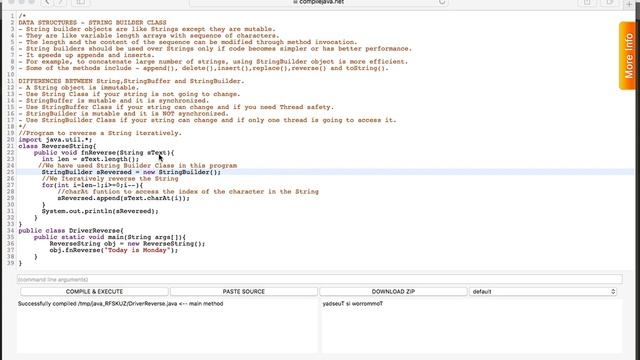Click the comment '//We iteratively reverse the String'

click(x=110, y=179)
